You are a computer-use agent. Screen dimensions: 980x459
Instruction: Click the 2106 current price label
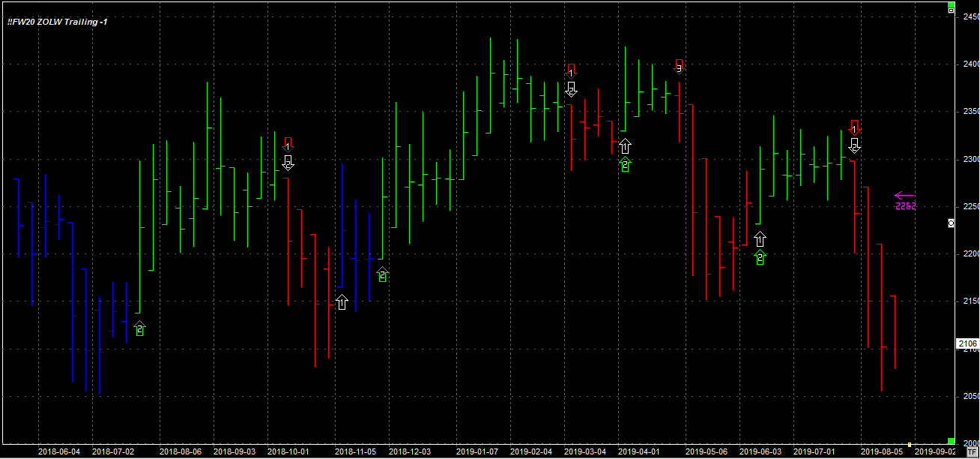pyautogui.click(x=967, y=343)
